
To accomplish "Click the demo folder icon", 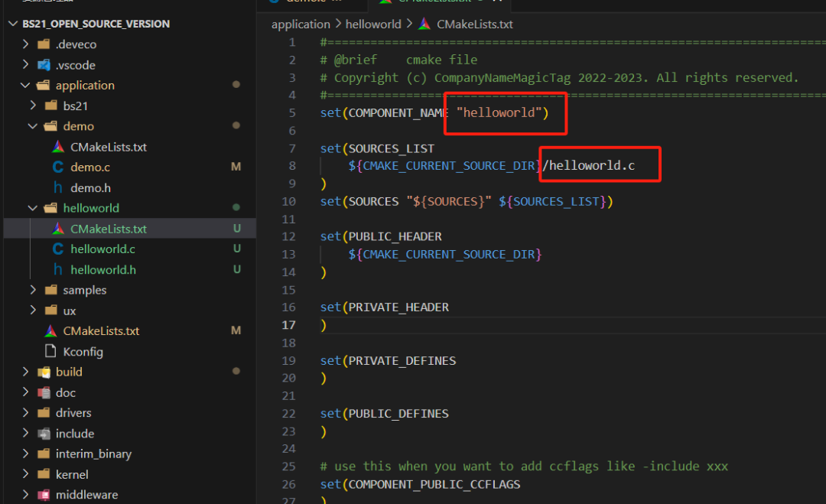I will [x=51, y=126].
